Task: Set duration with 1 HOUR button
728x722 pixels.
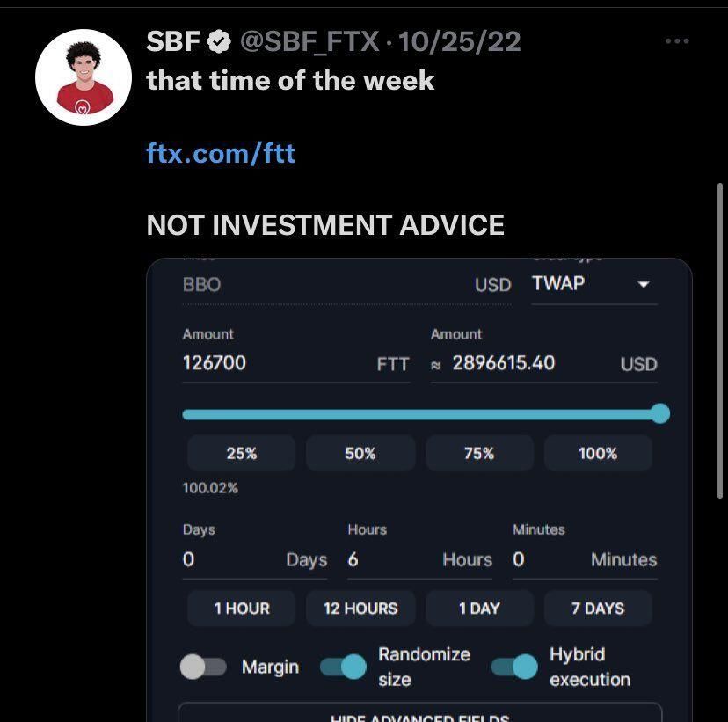Action: tap(242, 609)
